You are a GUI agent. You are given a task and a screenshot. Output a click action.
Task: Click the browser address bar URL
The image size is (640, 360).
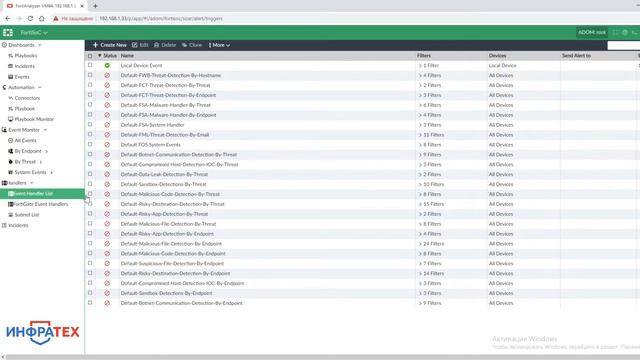pyautogui.click(x=161, y=19)
